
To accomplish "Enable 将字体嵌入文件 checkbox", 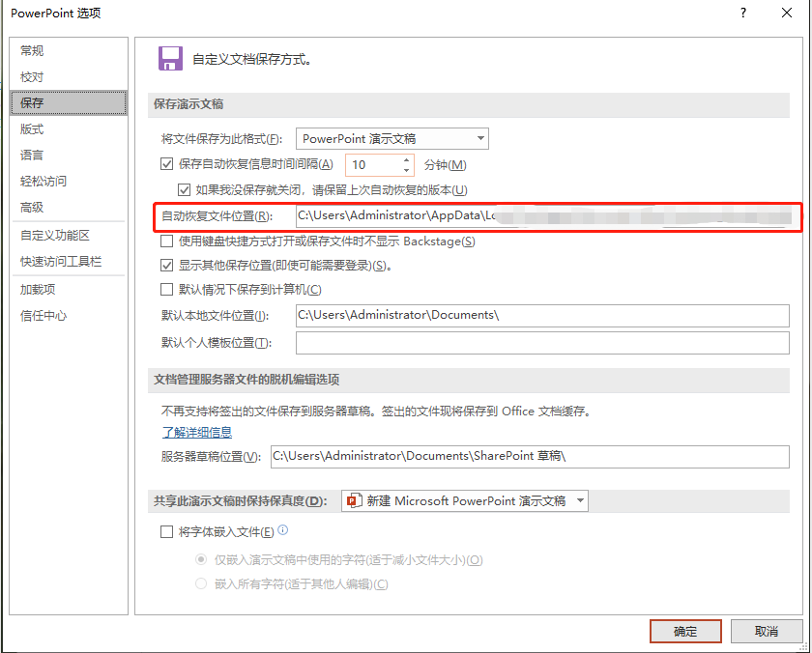I will 166,532.
